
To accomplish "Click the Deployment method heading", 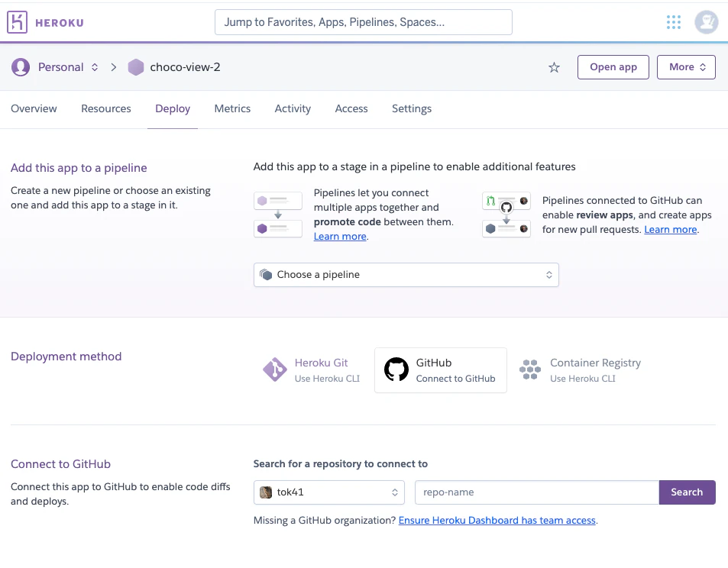I will click(66, 357).
